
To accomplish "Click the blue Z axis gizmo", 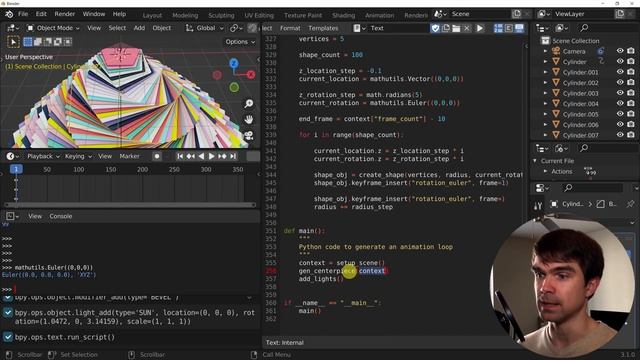I will click(x=233, y=63).
